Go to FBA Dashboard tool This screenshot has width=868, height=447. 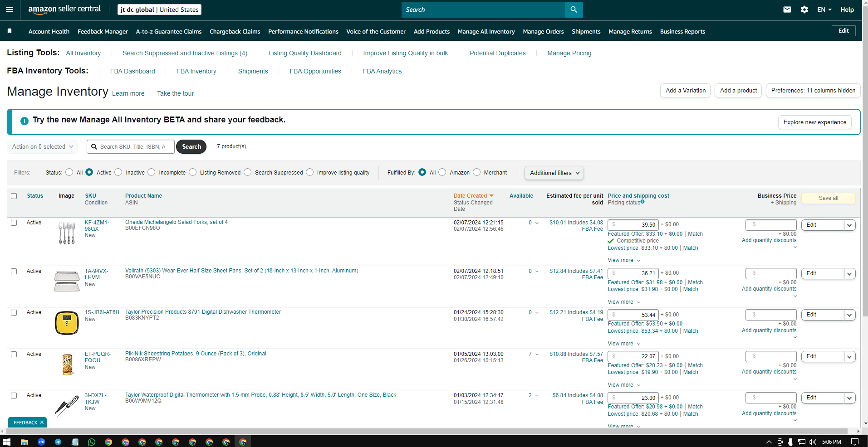132,71
